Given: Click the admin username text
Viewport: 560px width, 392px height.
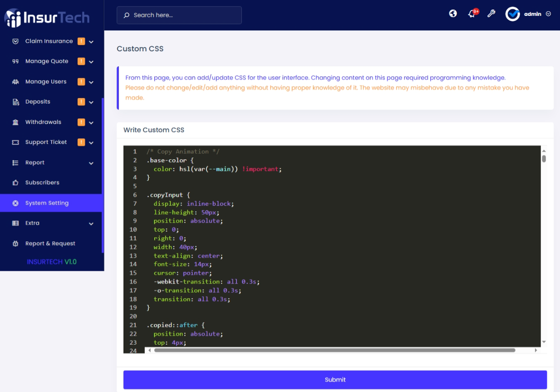Looking at the screenshot, I should 533,14.
